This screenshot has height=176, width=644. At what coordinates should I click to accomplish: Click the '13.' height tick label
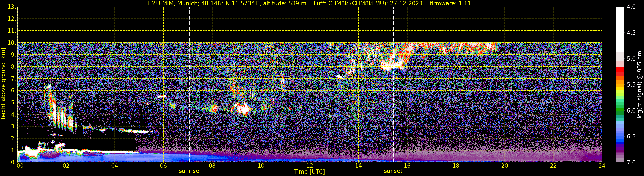pyautogui.click(x=12, y=7)
